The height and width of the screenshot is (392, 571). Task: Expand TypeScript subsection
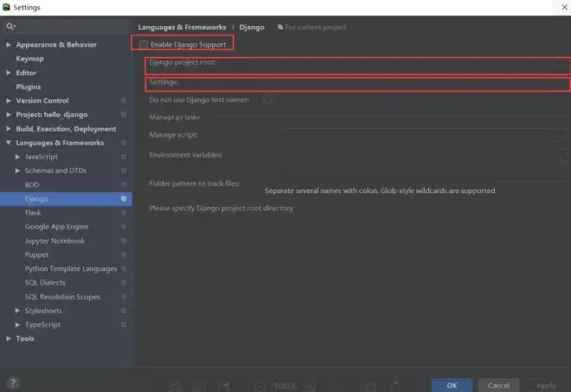pyautogui.click(x=17, y=325)
